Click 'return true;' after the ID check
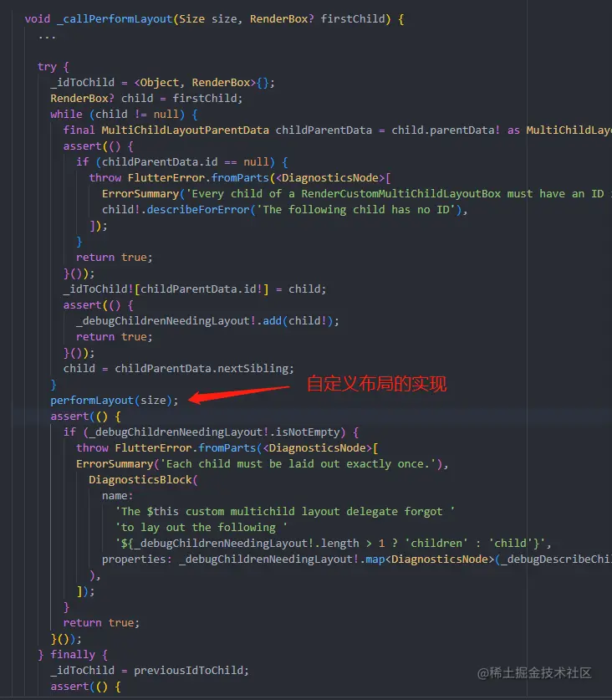Viewport: 612px width, 700px height. (x=115, y=258)
